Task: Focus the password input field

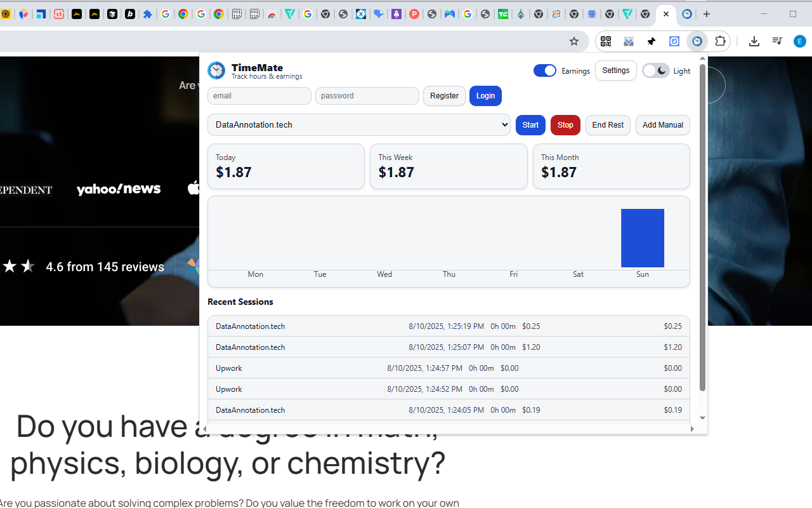Action: pyautogui.click(x=367, y=96)
